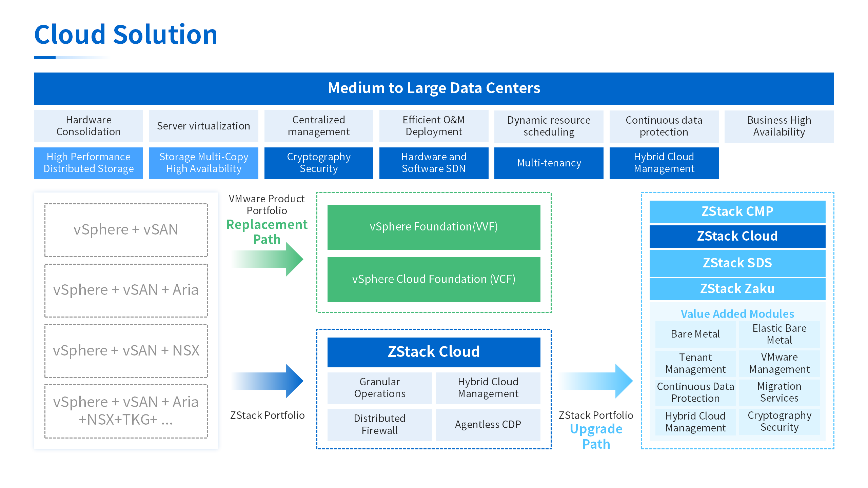
Task: Select the ZStack Zaku bar
Action: (x=737, y=289)
